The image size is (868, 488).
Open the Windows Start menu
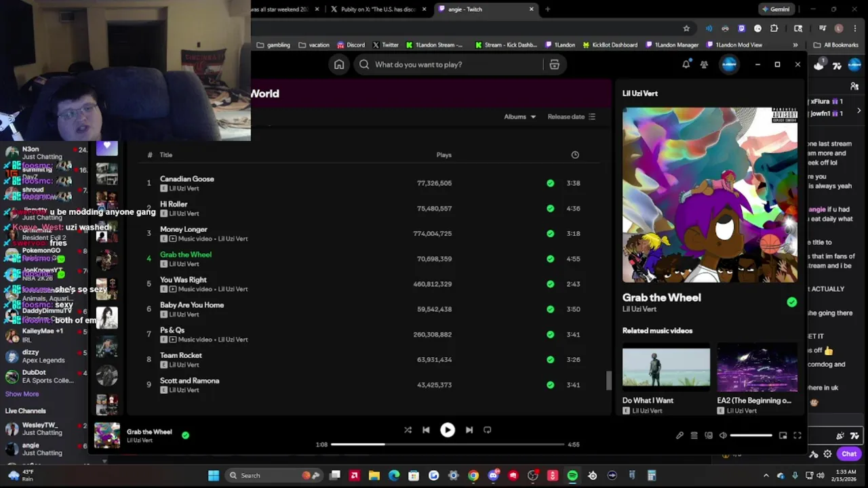point(214,476)
